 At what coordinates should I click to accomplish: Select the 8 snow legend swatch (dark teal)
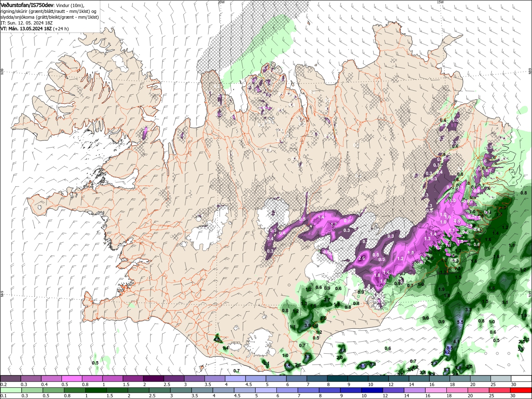tap(337, 379)
